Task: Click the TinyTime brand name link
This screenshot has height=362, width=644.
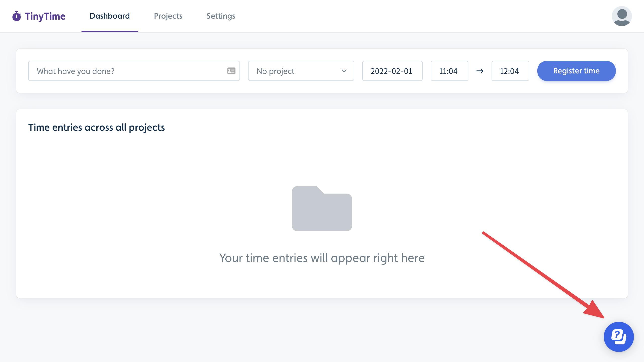Action: (x=45, y=16)
